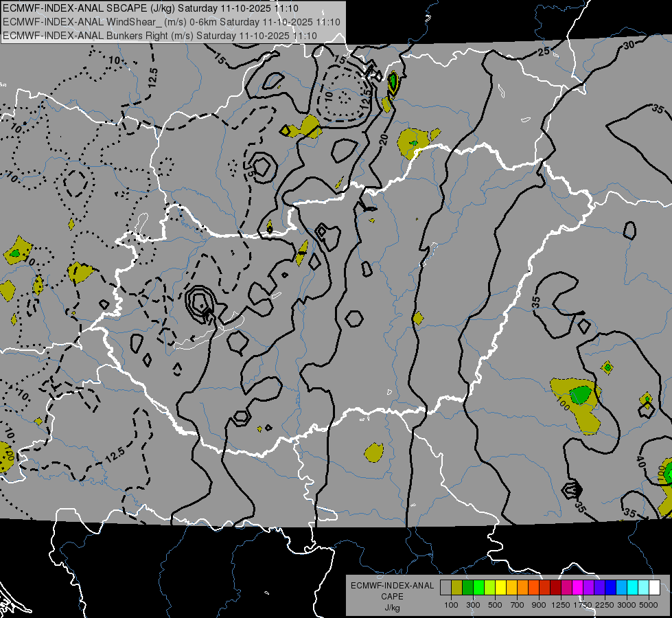The image size is (672, 618).
Task: Choose the white final legend swatch
Action: tap(654, 587)
